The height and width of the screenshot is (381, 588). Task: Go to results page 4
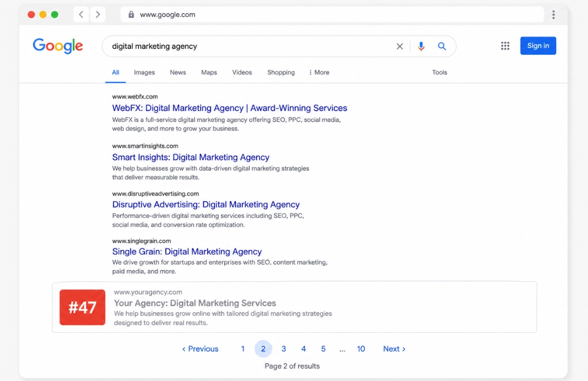coord(304,349)
